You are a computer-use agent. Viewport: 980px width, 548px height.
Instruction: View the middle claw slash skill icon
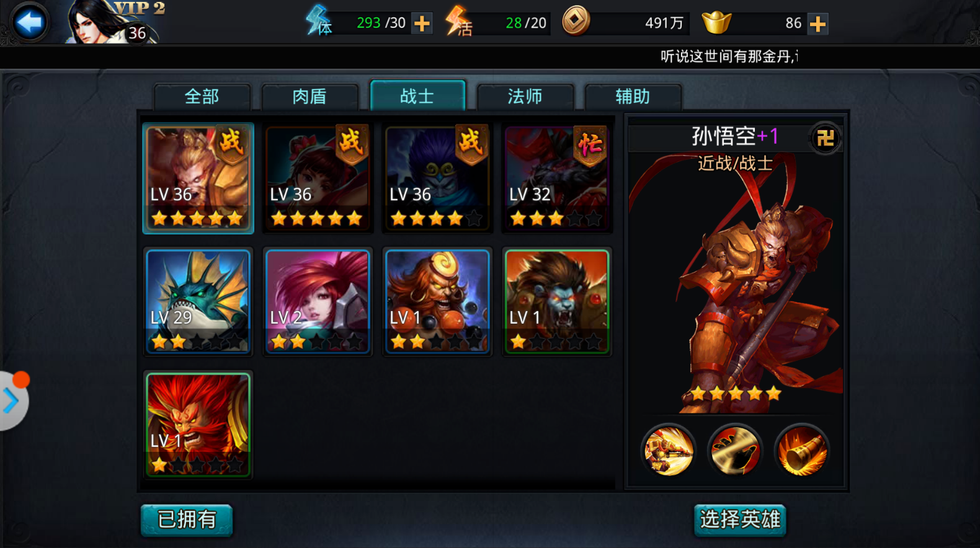735,451
